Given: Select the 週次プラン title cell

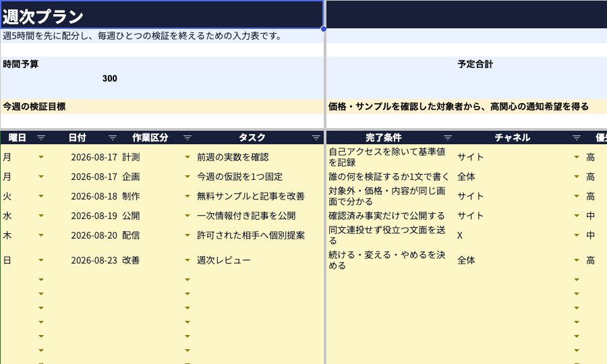Looking at the screenshot, I should coord(162,15).
